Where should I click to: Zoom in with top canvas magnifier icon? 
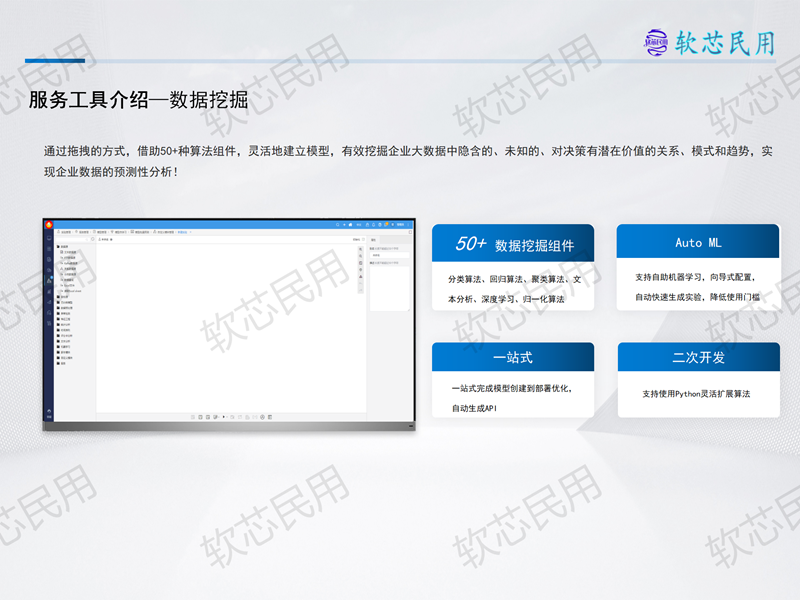(361, 249)
